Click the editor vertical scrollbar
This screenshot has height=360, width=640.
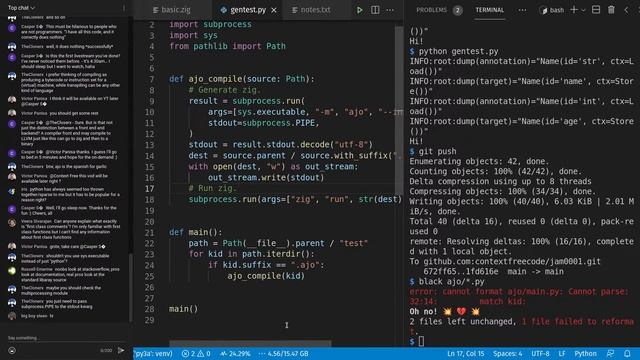[x=399, y=110]
